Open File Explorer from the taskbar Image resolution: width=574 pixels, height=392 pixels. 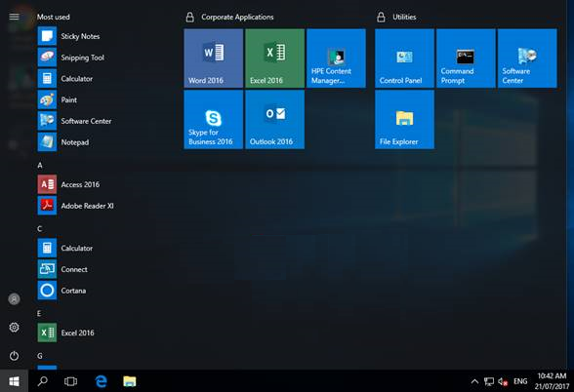tap(130, 381)
